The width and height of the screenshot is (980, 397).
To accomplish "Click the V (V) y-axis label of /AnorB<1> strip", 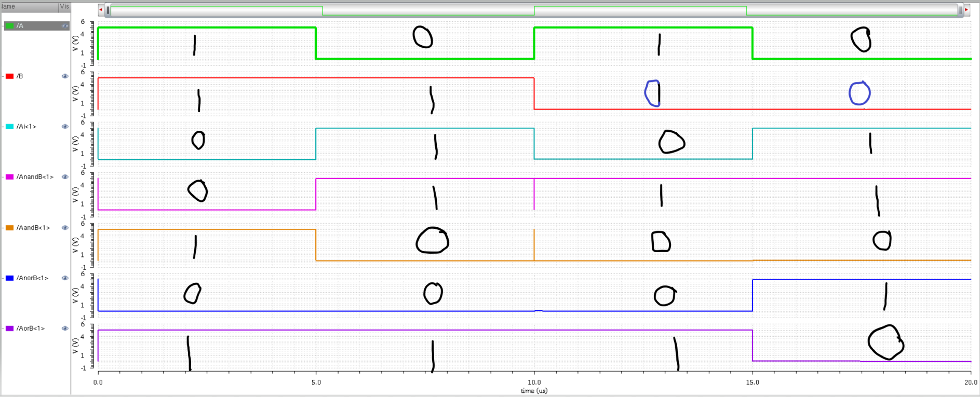I will coord(75,295).
